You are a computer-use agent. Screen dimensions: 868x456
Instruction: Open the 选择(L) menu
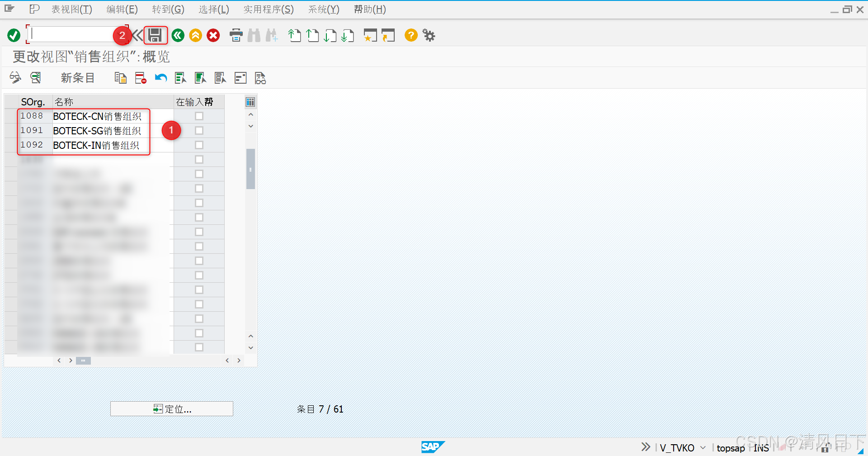click(214, 9)
